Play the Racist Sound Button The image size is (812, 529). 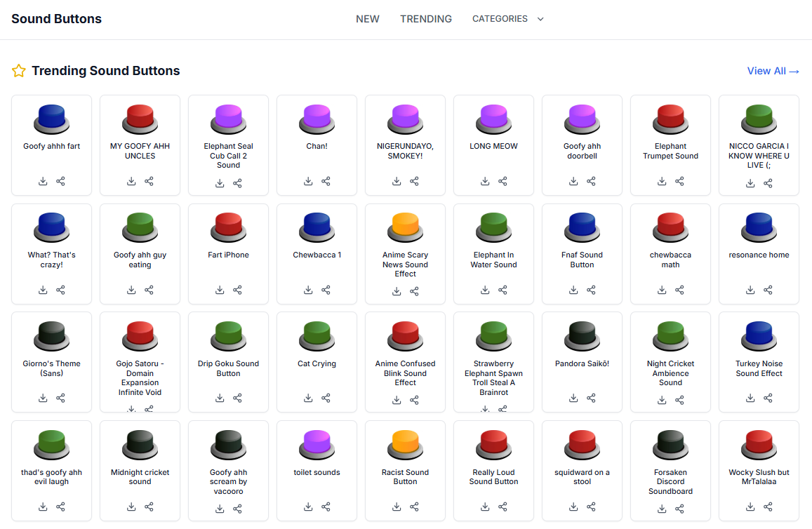[405, 444]
